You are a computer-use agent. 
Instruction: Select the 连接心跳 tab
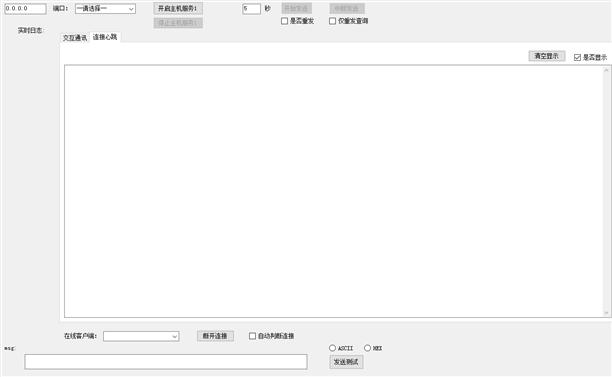tap(105, 37)
